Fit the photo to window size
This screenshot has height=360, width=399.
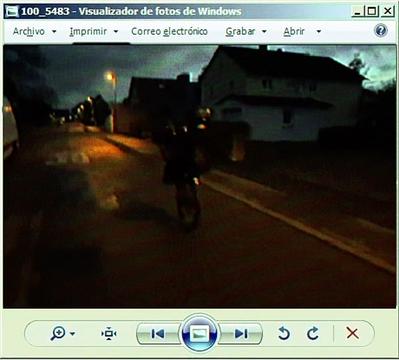[109, 333]
